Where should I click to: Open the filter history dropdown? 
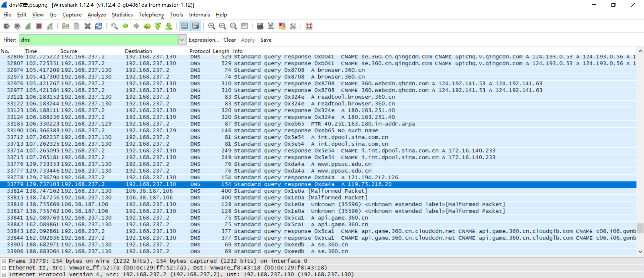pyautogui.click(x=182, y=40)
